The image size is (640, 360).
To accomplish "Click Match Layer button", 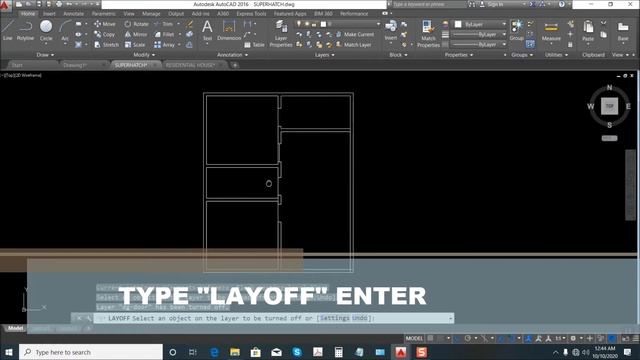I will (x=353, y=44).
